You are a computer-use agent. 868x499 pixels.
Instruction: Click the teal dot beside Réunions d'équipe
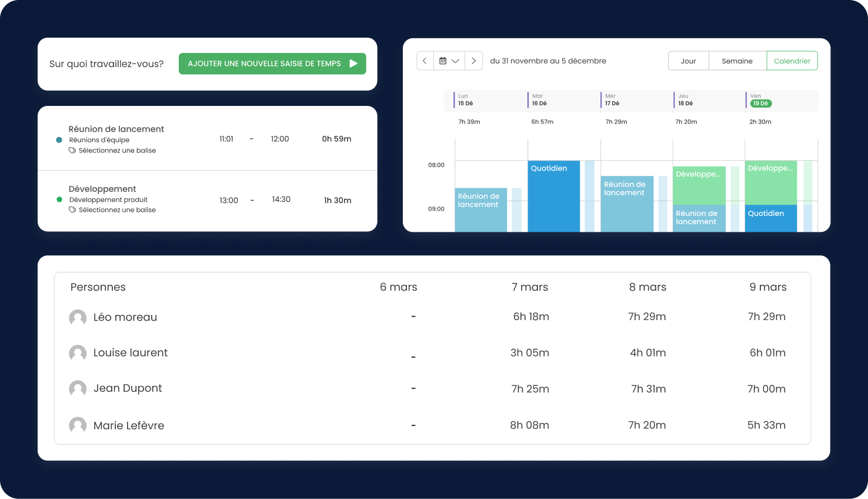click(59, 140)
